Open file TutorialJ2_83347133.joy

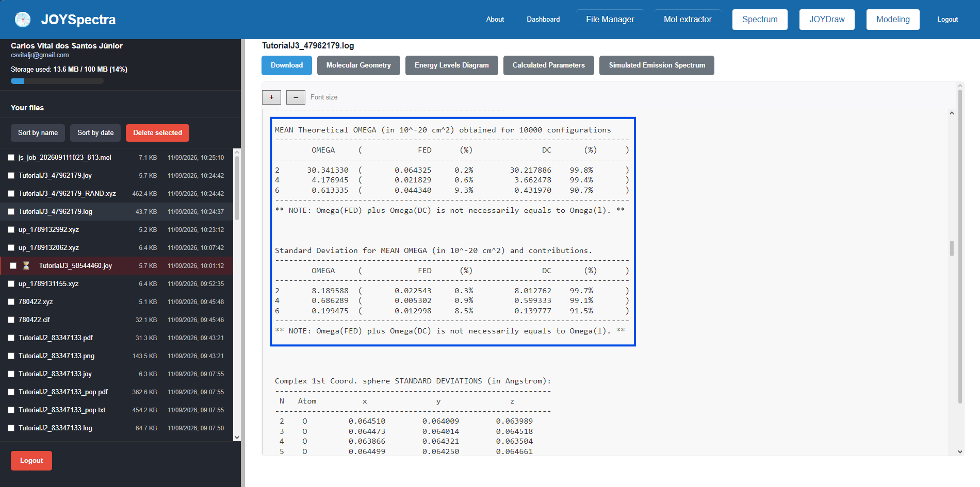(x=55, y=374)
